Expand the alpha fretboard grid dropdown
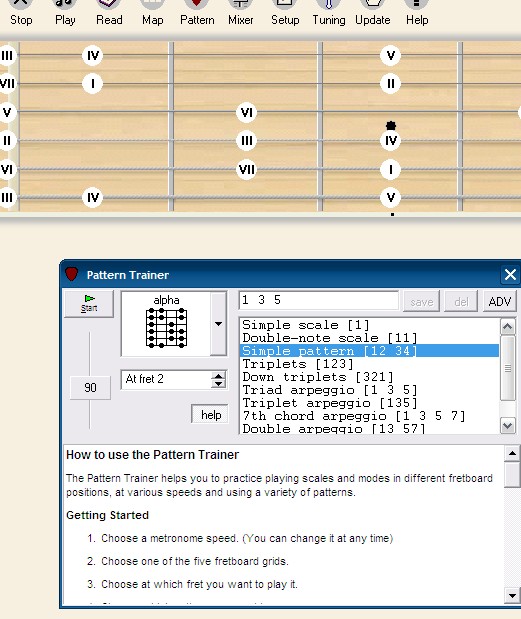The width and height of the screenshot is (521, 619). [218, 324]
